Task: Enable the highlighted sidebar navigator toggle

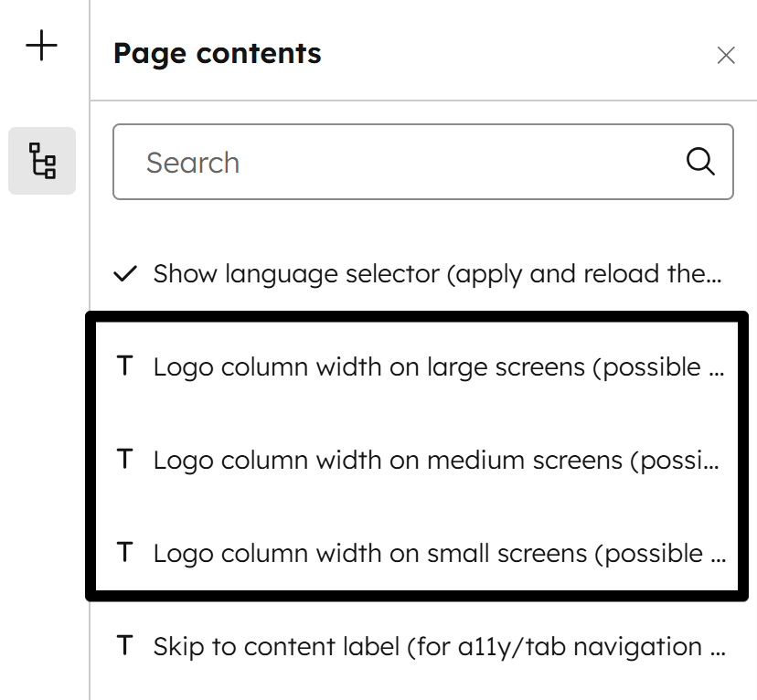Action: [x=41, y=161]
